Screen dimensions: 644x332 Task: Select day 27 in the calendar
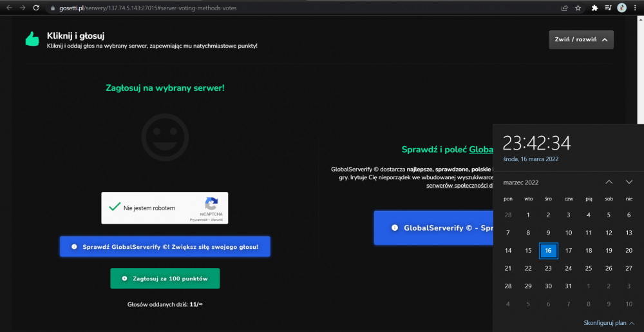[x=629, y=269]
